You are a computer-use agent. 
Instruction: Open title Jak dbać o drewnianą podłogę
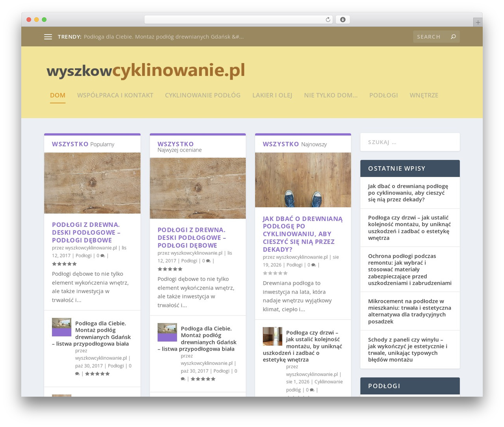point(303,234)
